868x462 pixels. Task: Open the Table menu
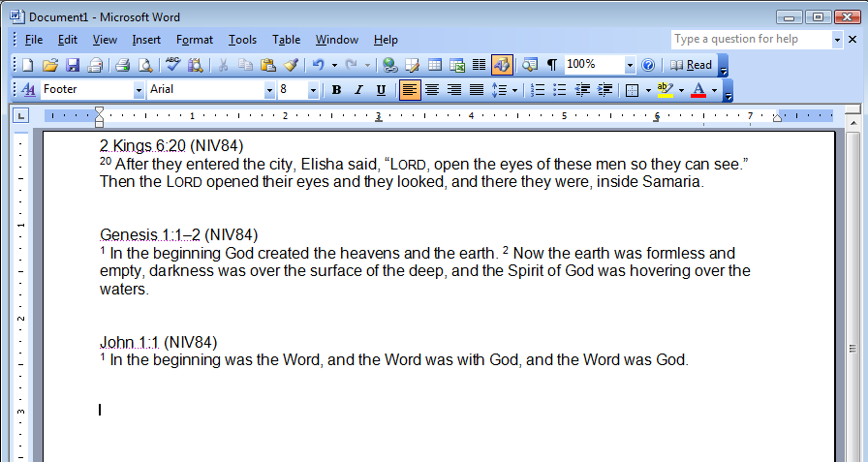tap(286, 40)
